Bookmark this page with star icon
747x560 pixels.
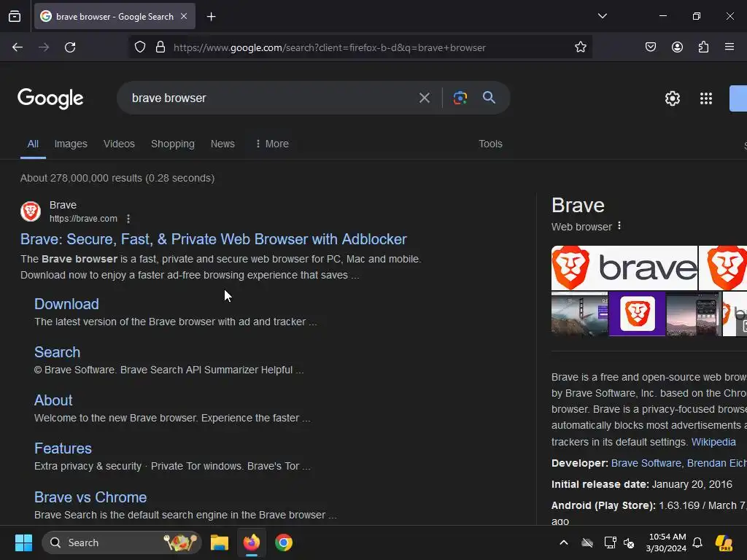click(580, 47)
